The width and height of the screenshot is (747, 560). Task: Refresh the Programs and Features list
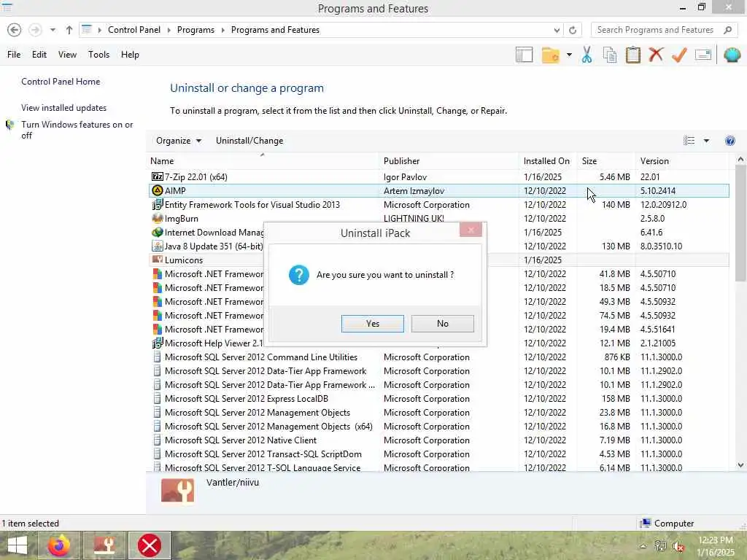pos(573,30)
